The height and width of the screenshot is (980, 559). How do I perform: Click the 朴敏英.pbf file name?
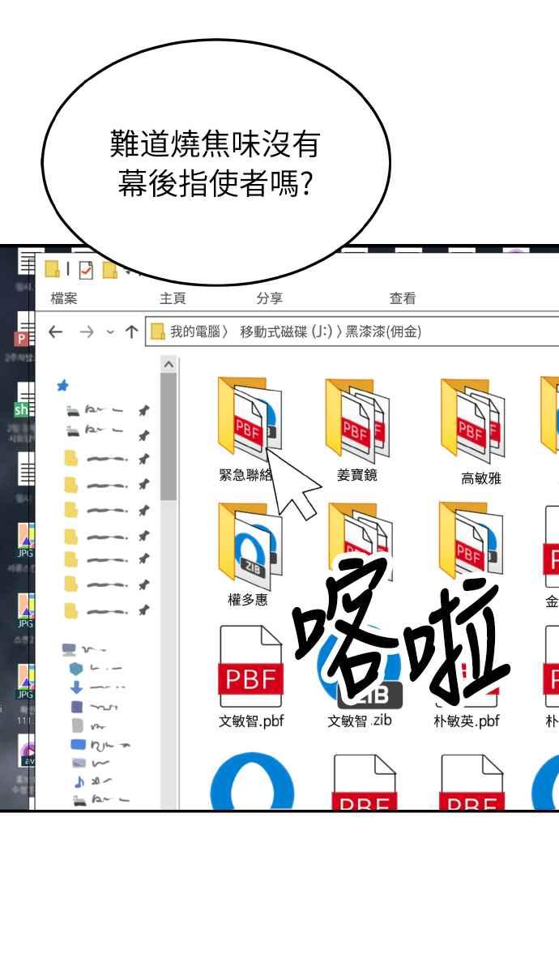[x=467, y=720]
